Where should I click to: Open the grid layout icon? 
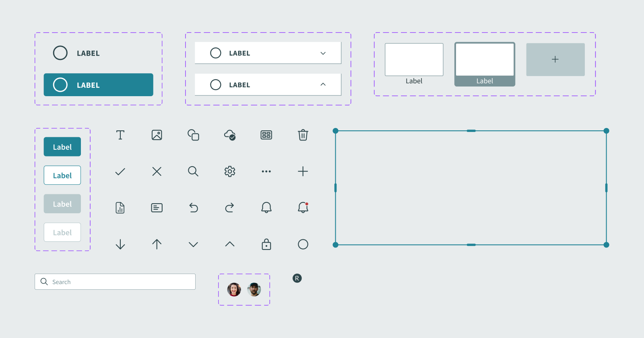266,135
